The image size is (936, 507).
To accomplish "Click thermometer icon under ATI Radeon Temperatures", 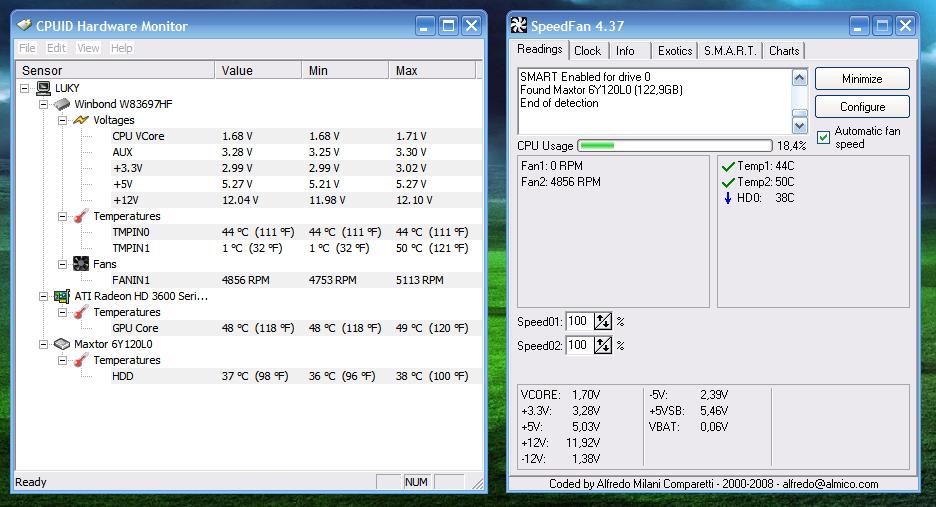I will (81, 312).
